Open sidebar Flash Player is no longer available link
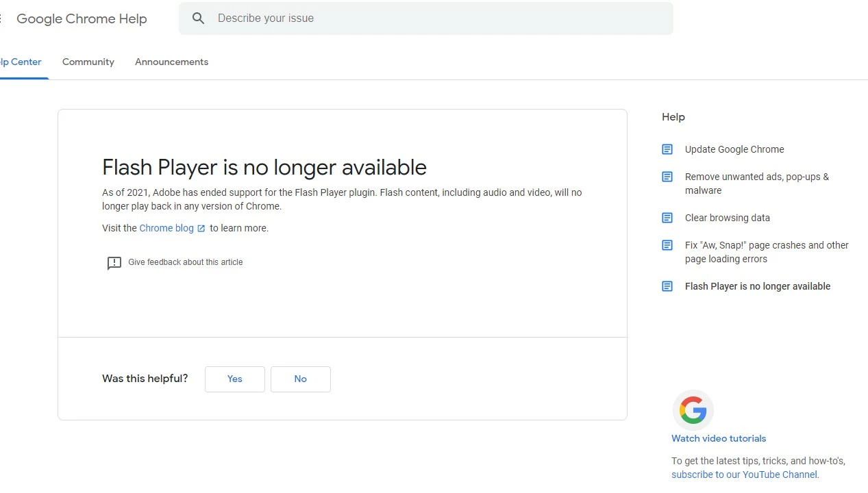 coord(758,286)
